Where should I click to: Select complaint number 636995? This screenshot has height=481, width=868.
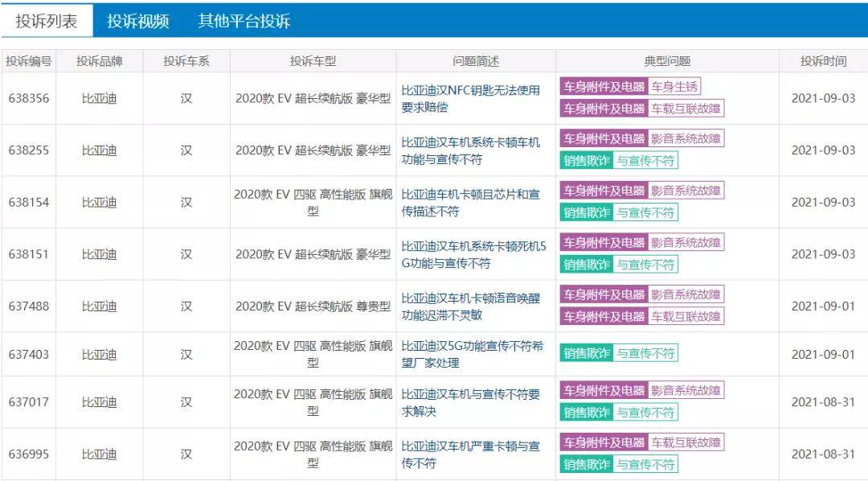coord(29,454)
